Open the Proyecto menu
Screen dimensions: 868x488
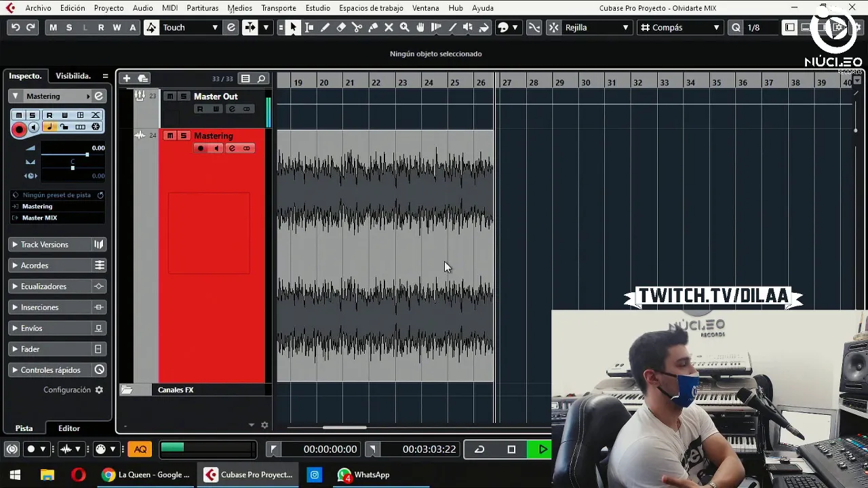click(x=108, y=8)
